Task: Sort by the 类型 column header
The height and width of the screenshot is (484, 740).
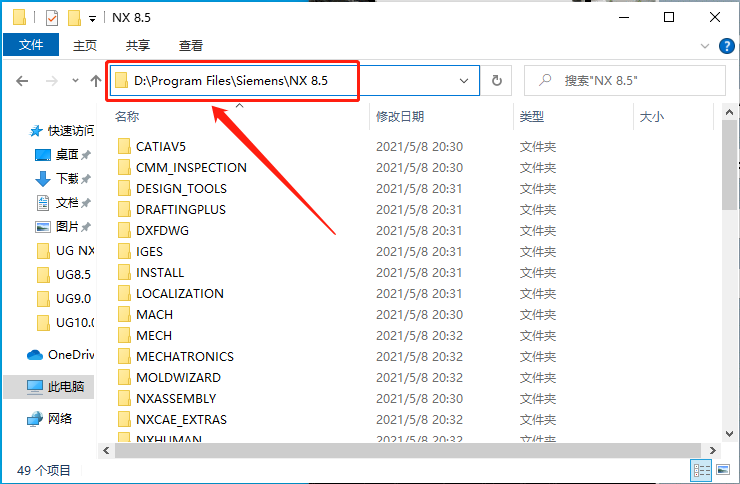Action: click(532, 117)
